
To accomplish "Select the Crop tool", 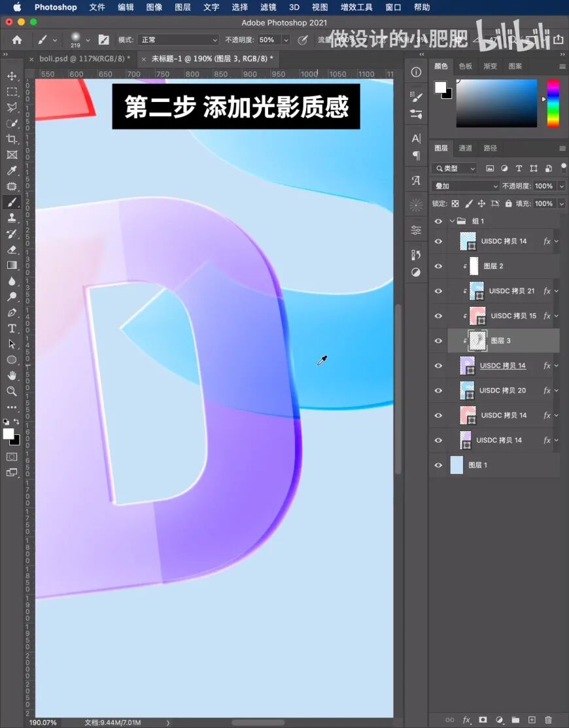I will point(12,139).
